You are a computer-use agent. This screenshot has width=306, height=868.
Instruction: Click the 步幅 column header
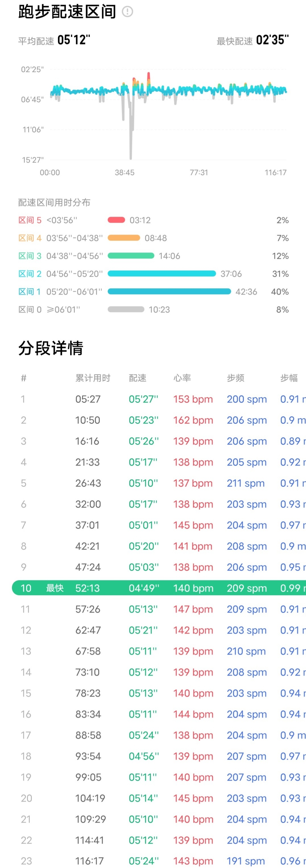tap(289, 378)
